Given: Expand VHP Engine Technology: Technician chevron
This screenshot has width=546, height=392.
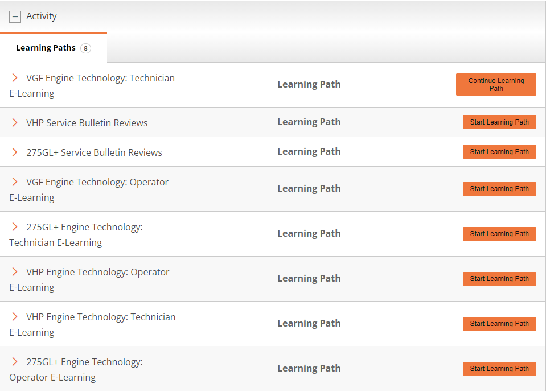Looking at the screenshot, I should [15, 317].
